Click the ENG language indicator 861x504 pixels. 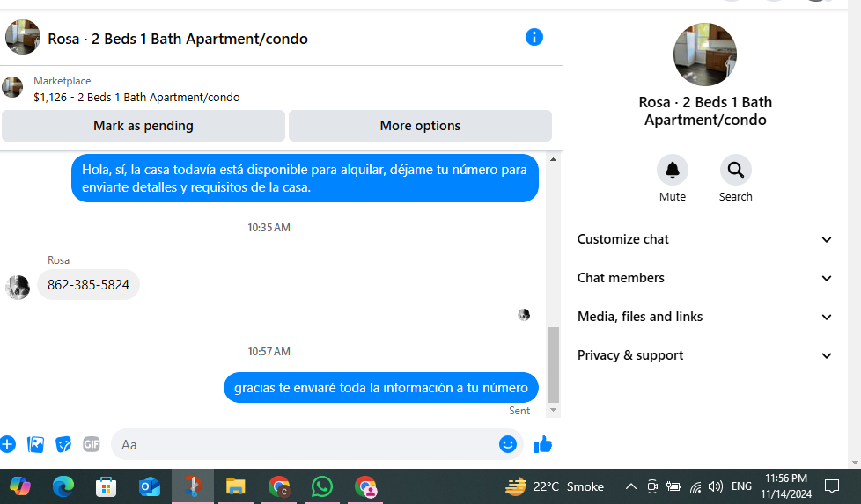[741, 486]
